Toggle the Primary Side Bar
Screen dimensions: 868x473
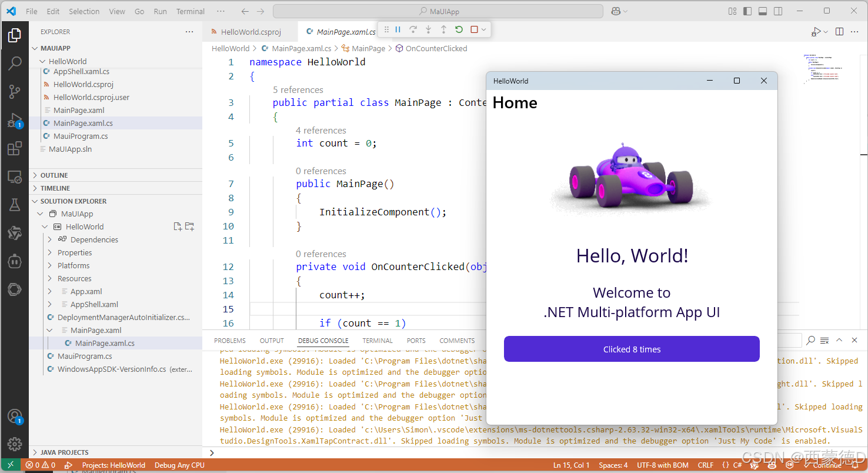click(x=747, y=11)
